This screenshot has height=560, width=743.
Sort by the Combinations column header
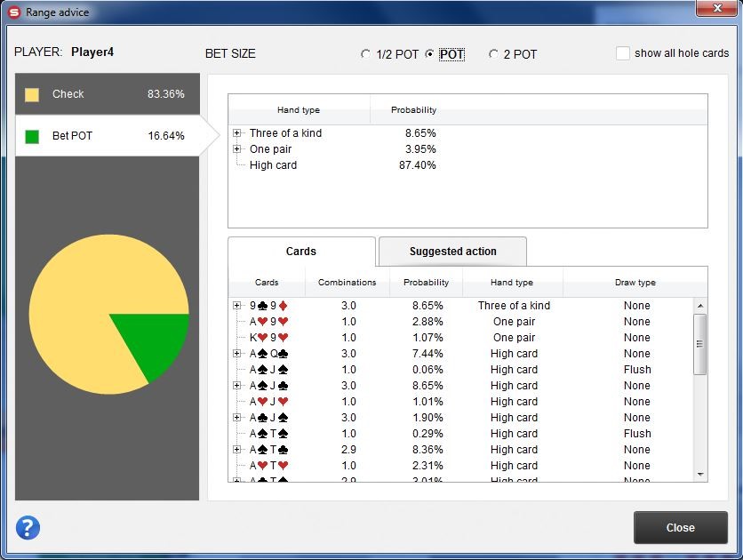[347, 283]
